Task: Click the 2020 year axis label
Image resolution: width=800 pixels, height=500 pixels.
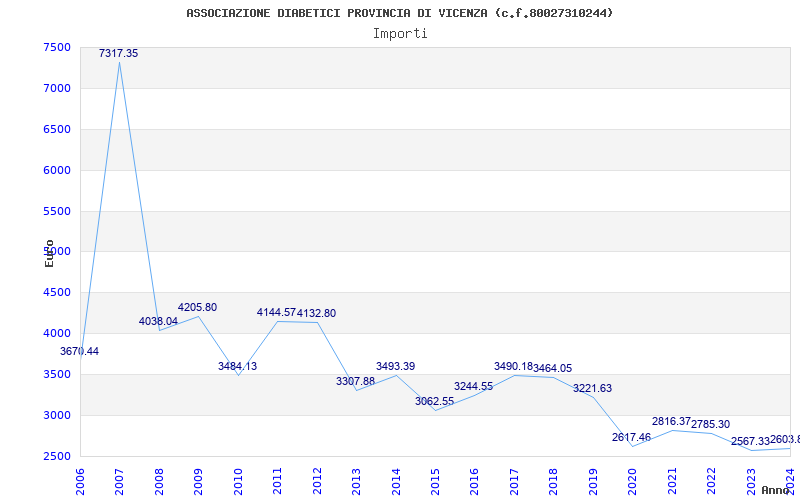Action: pyautogui.click(x=633, y=481)
